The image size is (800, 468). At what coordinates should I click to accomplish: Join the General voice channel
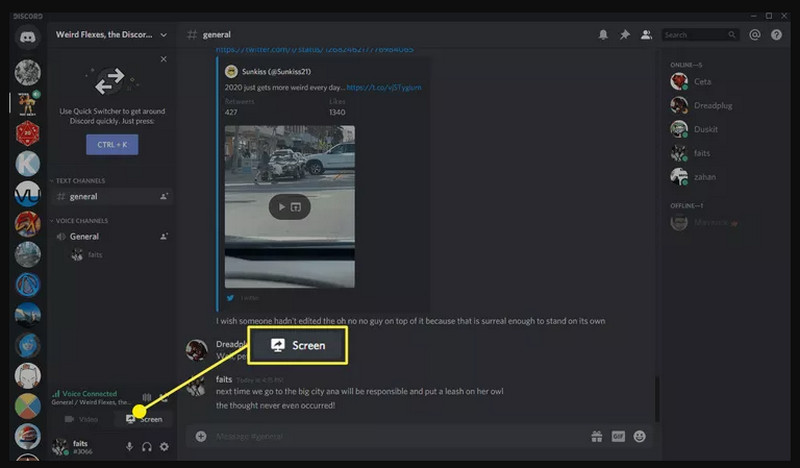[x=84, y=237]
